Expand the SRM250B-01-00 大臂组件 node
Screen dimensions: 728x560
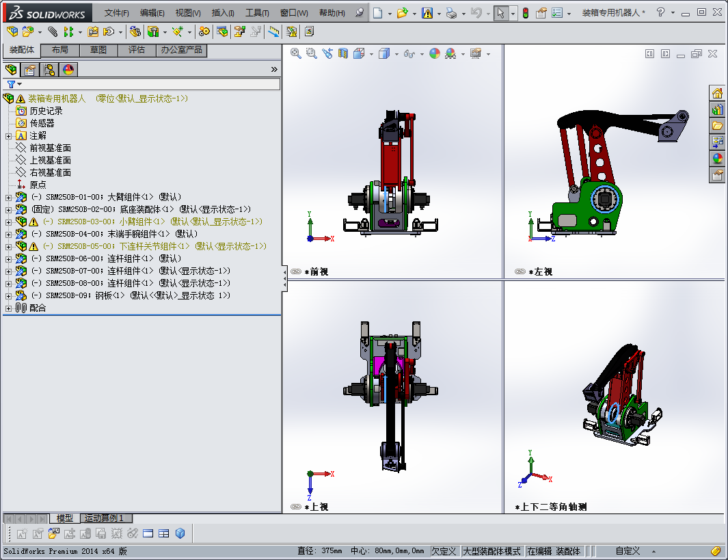coord(8,198)
